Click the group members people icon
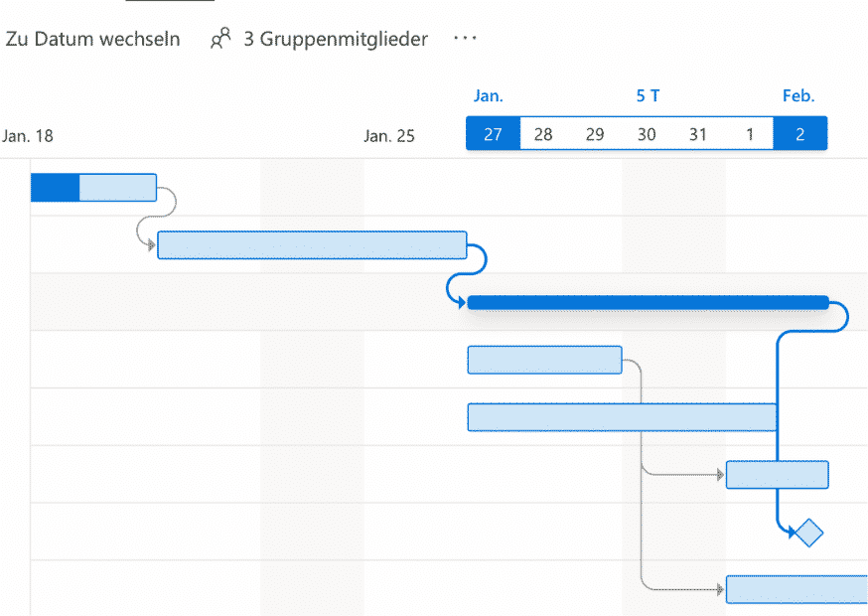The image size is (868, 616). (x=220, y=39)
